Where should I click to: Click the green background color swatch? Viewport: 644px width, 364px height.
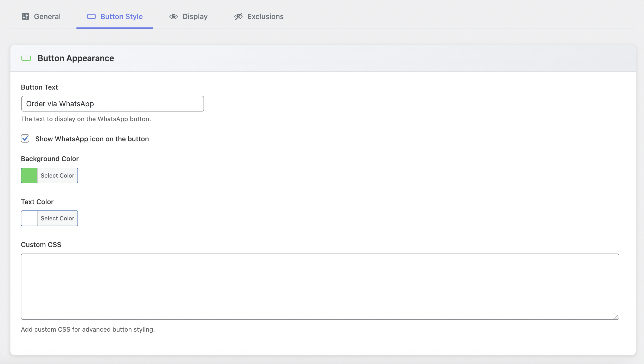coord(29,175)
